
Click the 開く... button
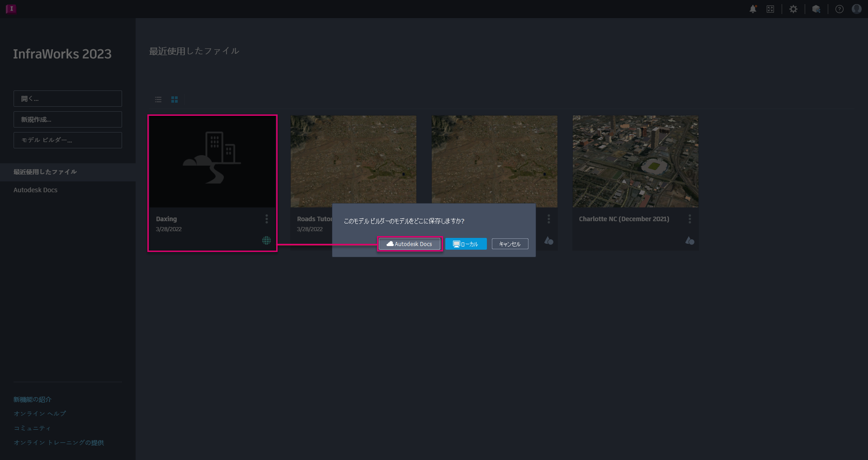(68, 99)
